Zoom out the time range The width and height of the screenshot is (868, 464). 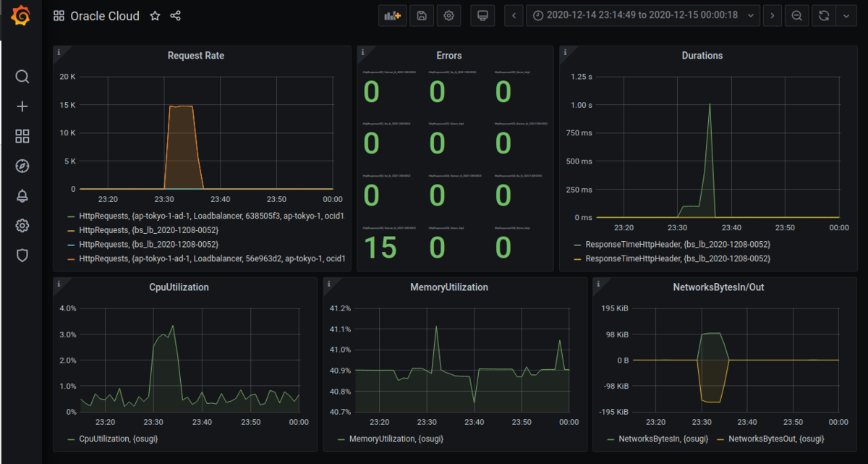796,15
